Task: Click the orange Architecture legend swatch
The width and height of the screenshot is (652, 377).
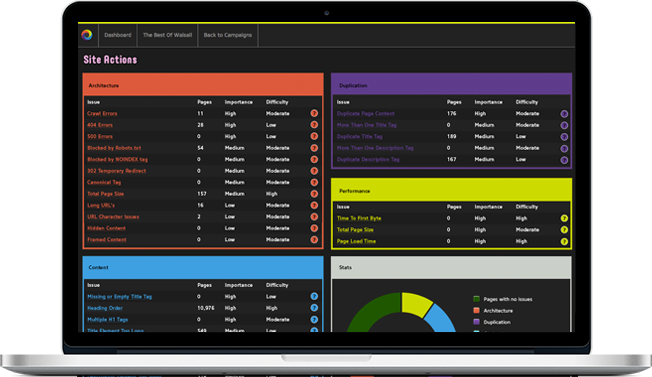Action: coord(477,310)
